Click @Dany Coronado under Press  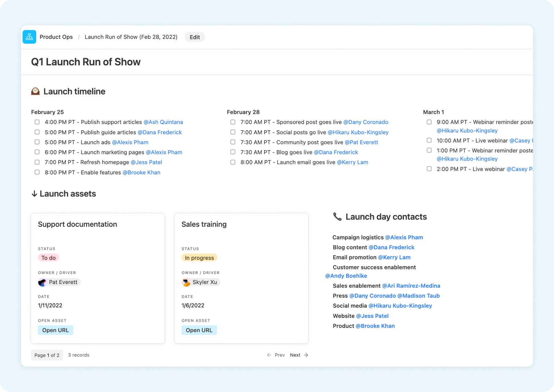click(373, 296)
